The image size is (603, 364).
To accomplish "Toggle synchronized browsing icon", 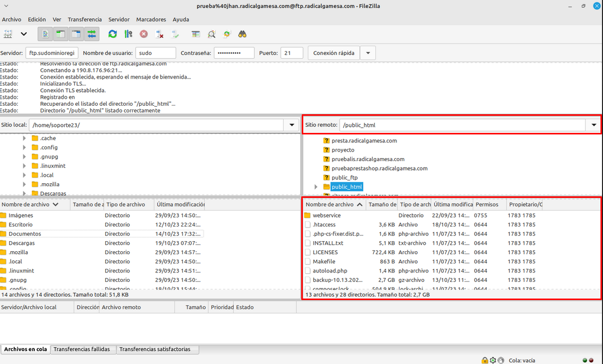I will click(227, 34).
